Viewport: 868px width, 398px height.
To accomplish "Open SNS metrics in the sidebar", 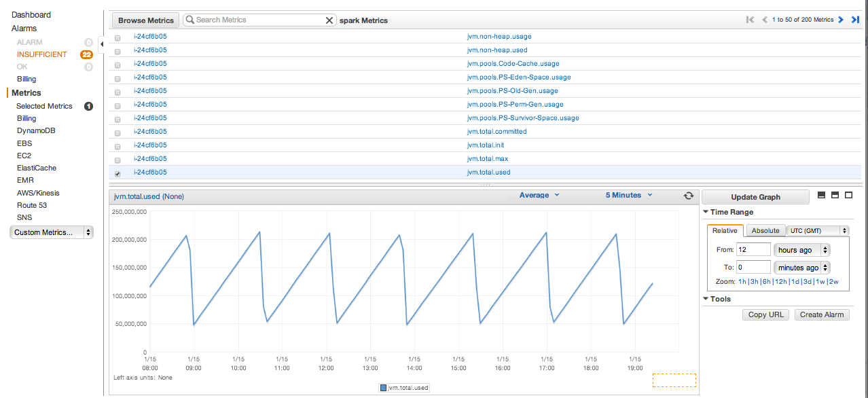I will [24, 217].
